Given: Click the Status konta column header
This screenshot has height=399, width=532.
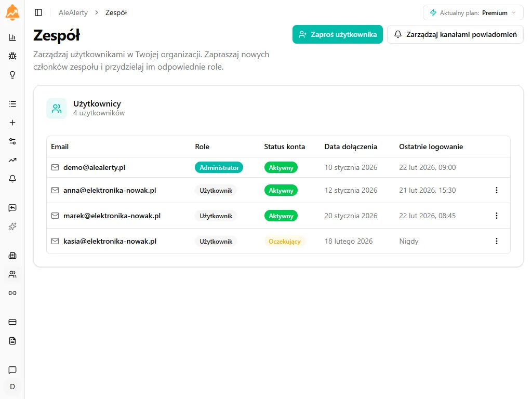Looking at the screenshot, I should [x=285, y=147].
